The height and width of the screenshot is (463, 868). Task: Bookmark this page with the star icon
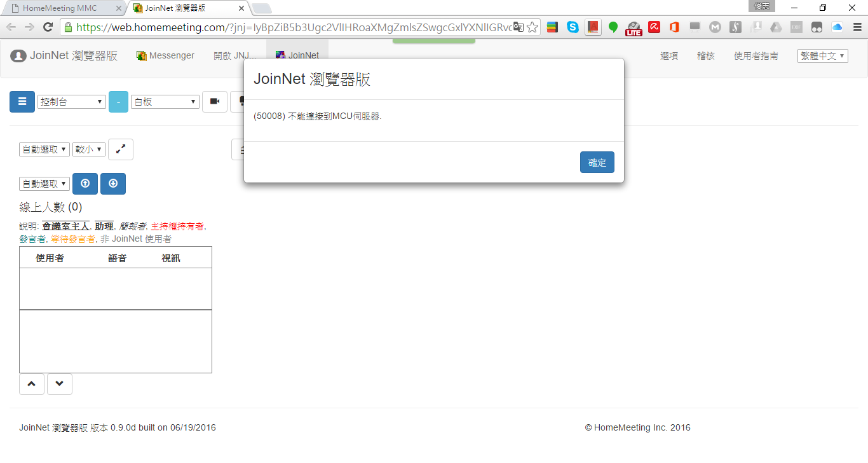(532, 27)
